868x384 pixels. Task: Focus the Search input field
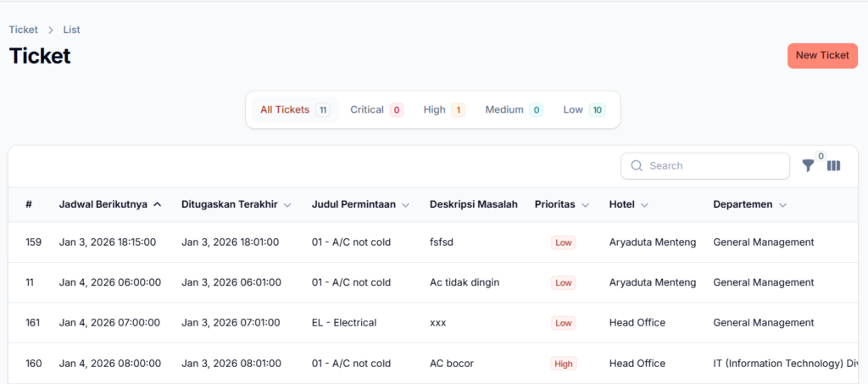coord(715,166)
